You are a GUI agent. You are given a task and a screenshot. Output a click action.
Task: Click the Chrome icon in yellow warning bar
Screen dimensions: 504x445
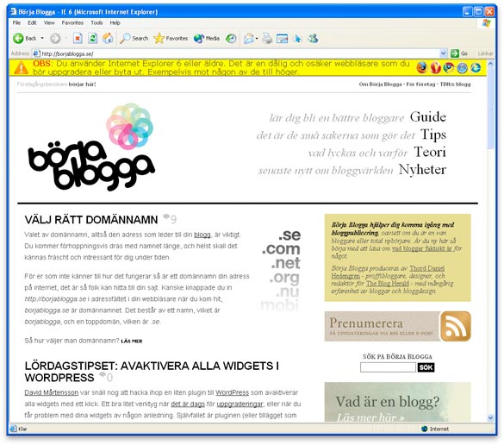449,67
